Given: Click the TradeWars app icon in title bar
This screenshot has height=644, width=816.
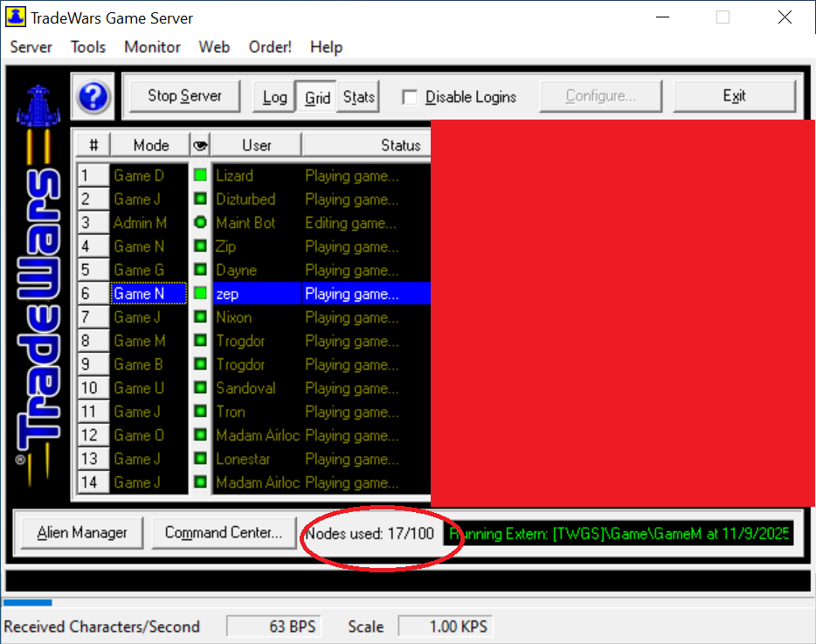Looking at the screenshot, I should (x=16, y=17).
